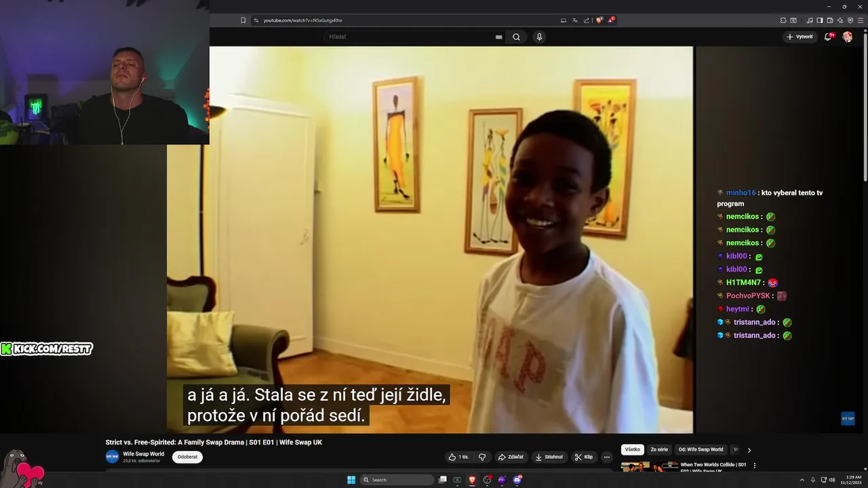The image size is (868, 488).
Task: Toggle the browser sidebar panel
Action: 820,20
